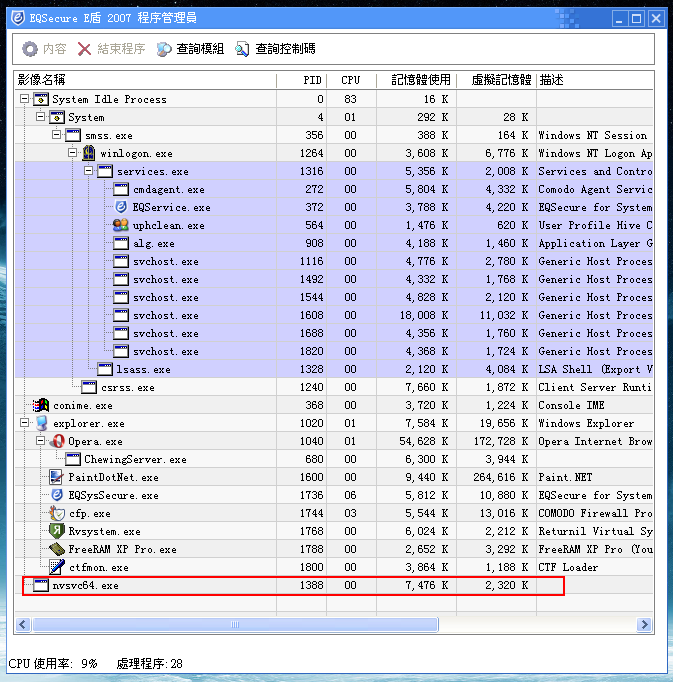Sort by 描述 column header

(x=595, y=80)
